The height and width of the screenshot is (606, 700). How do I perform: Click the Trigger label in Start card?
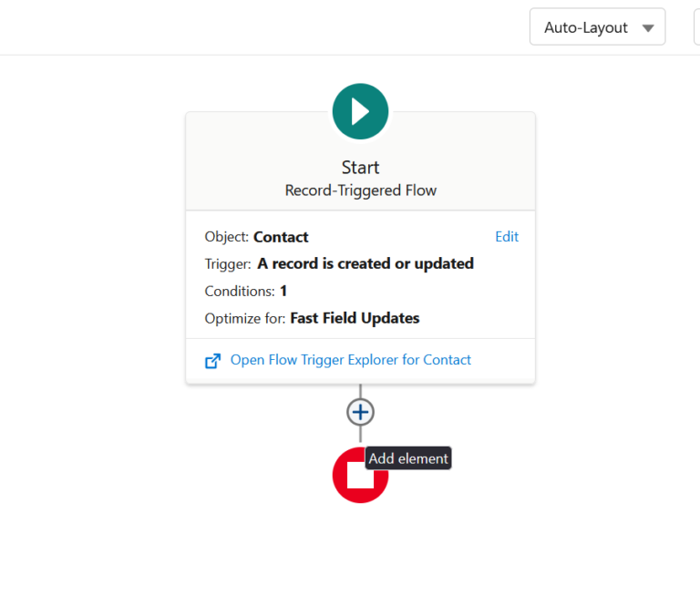[228, 264]
